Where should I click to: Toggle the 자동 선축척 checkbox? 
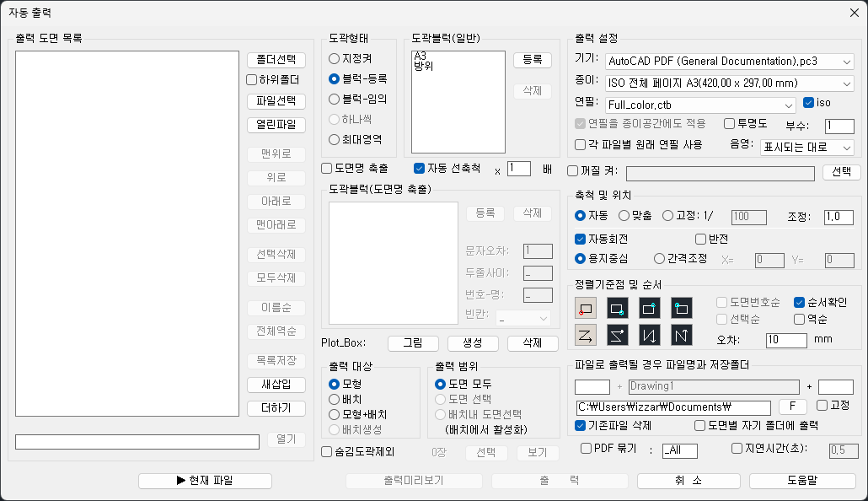(x=447, y=168)
